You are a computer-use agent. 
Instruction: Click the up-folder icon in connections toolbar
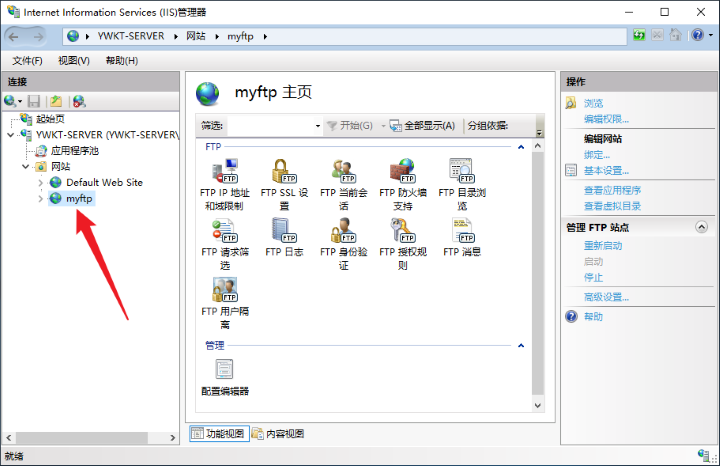tap(56, 101)
